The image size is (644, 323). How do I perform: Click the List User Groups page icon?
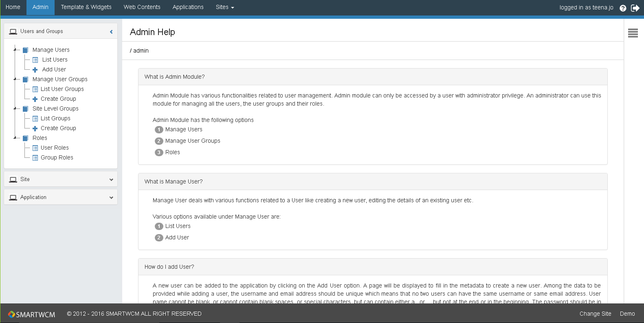pos(35,89)
